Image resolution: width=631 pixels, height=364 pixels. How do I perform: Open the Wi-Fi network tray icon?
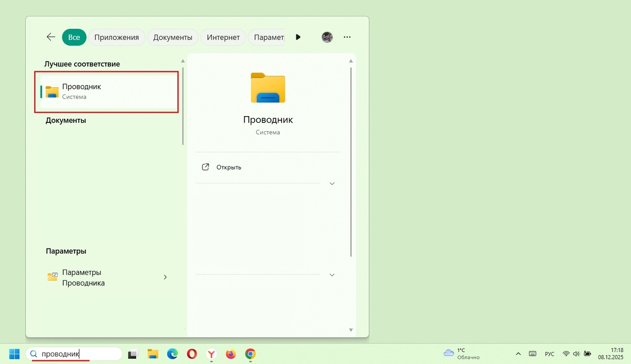point(566,354)
